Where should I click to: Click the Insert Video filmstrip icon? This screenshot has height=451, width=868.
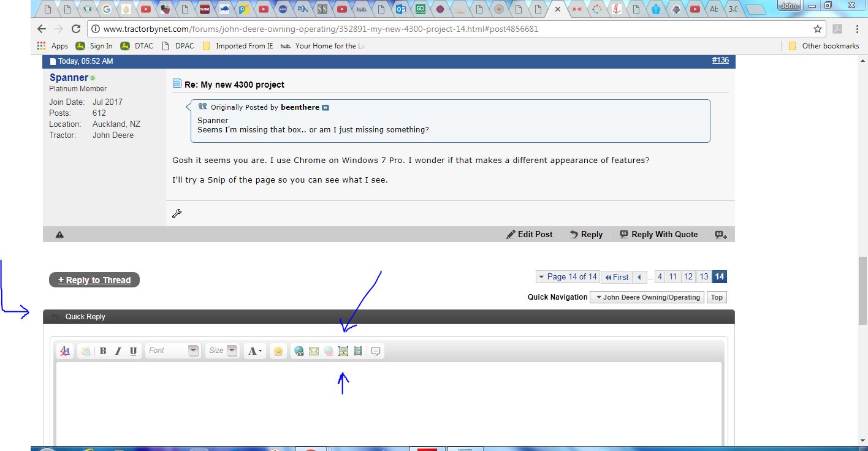point(358,351)
